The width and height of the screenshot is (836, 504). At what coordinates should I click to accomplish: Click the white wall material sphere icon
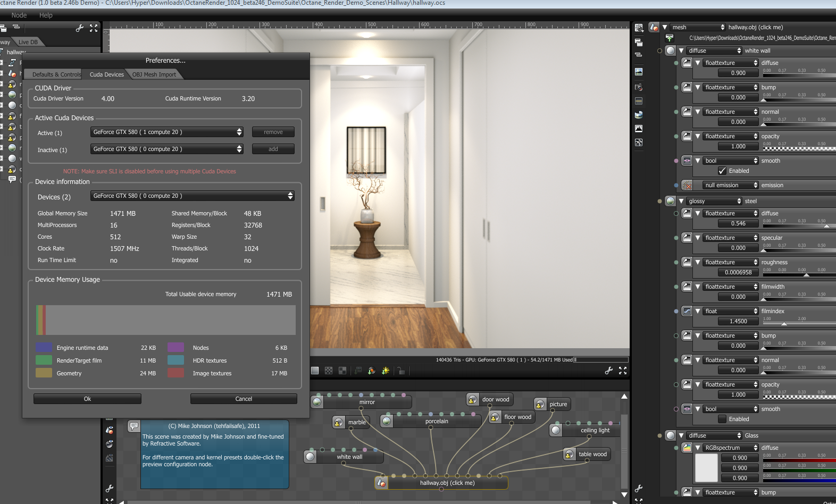point(671,51)
